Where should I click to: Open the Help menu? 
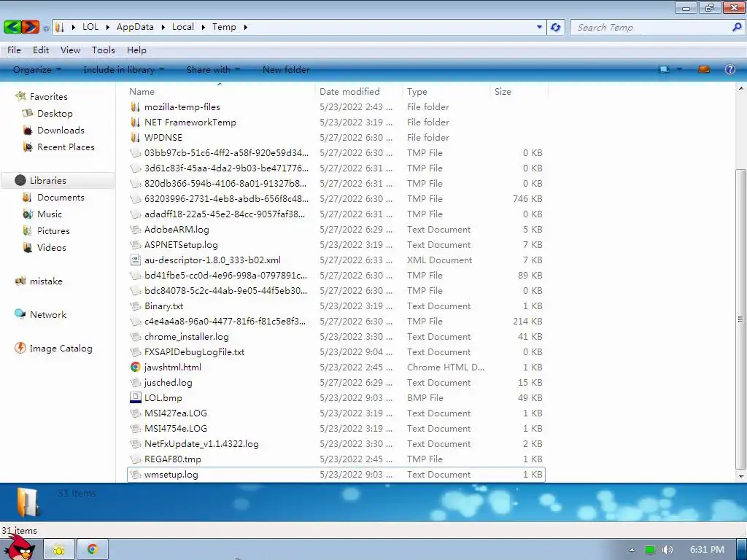[136, 50]
